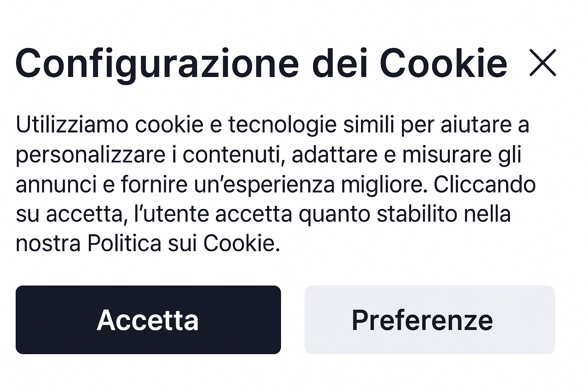
Task: Close the cookie configuration dialog
Action: pos(542,63)
